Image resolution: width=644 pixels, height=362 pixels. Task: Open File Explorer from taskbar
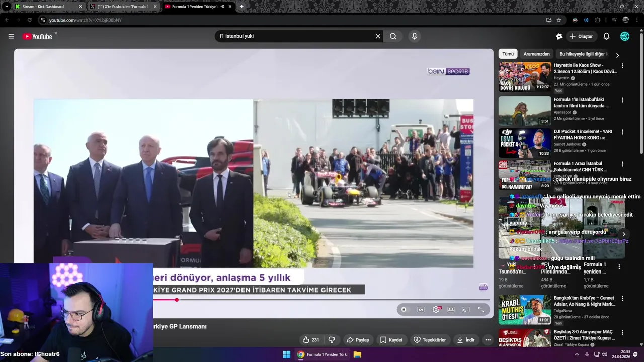(357, 354)
